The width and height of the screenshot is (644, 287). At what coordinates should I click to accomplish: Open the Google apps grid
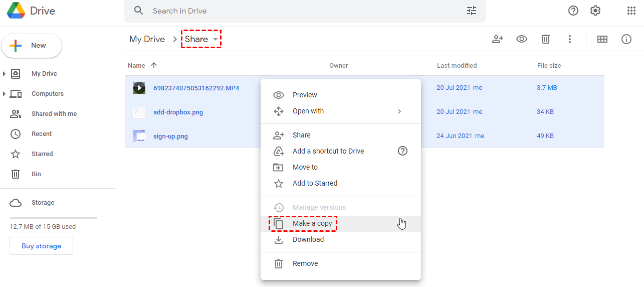pos(631,11)
